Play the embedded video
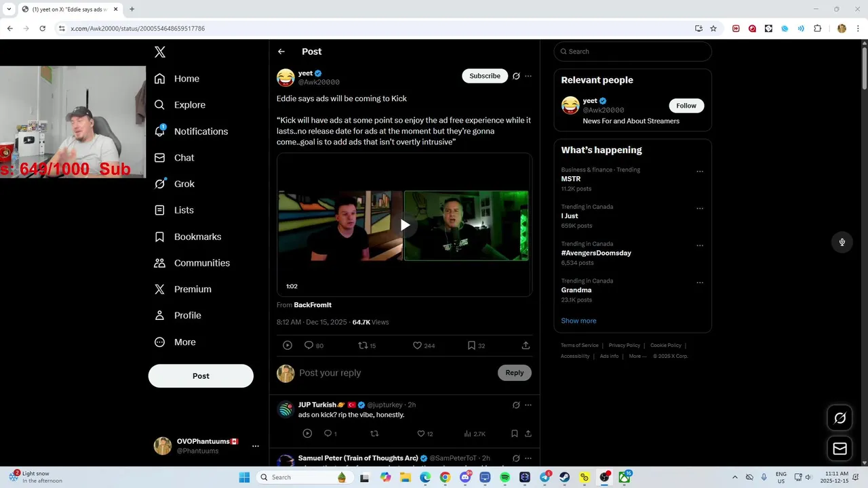The image size is (868, 488). tap(405, 225)
